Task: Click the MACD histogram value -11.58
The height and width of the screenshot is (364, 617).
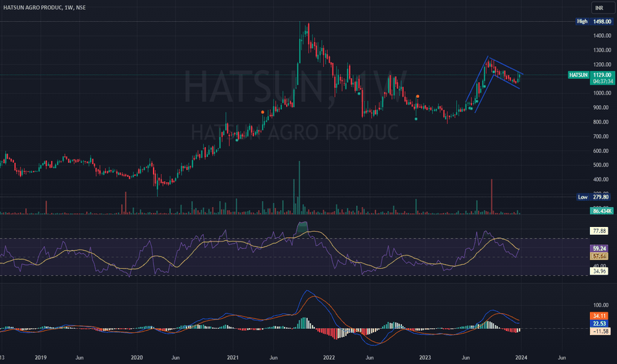Action: 600,332
